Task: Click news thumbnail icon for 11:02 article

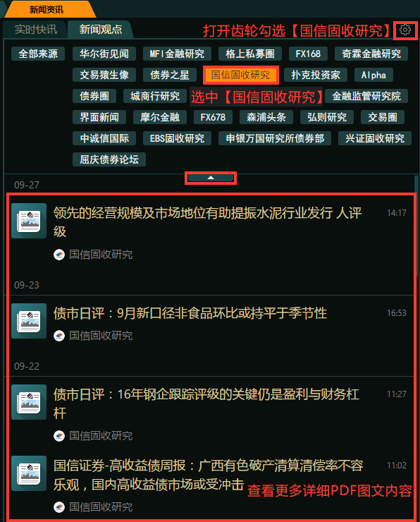Action: pos(29,473)
